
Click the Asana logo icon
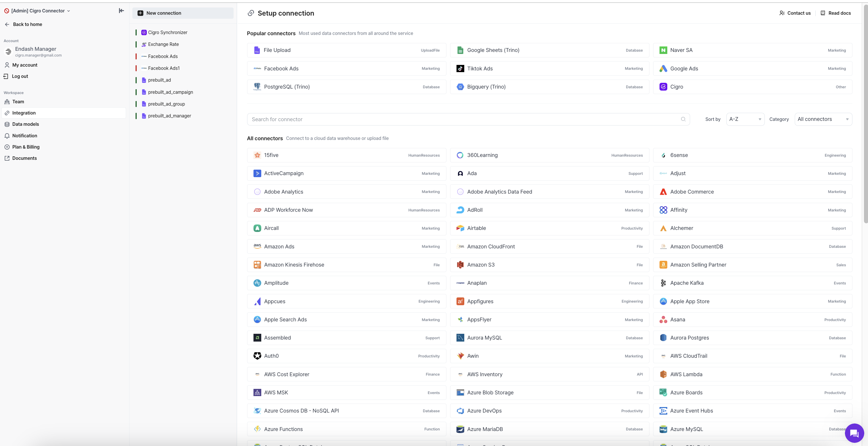[x=663, y=320]
